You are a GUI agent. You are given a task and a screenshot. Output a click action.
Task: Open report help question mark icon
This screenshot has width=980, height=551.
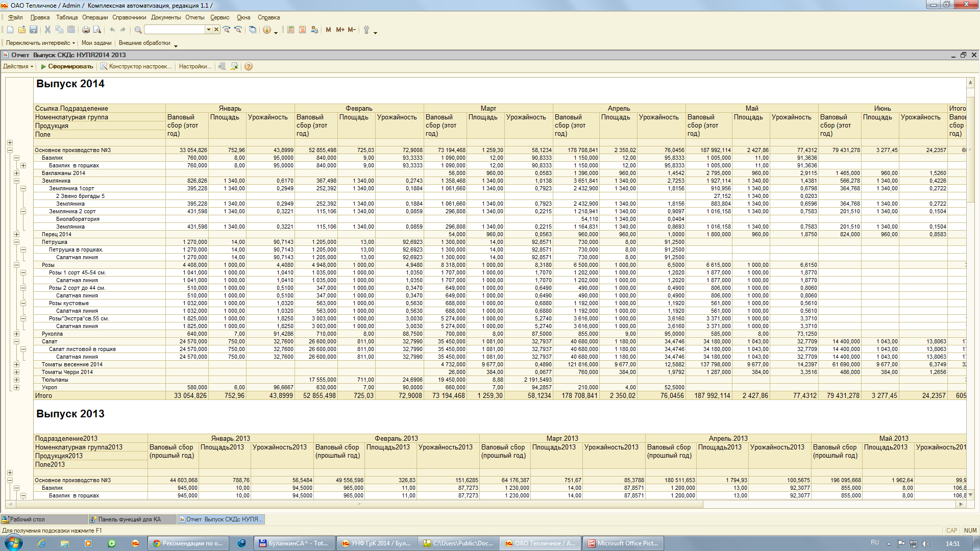tap(249, 67)
